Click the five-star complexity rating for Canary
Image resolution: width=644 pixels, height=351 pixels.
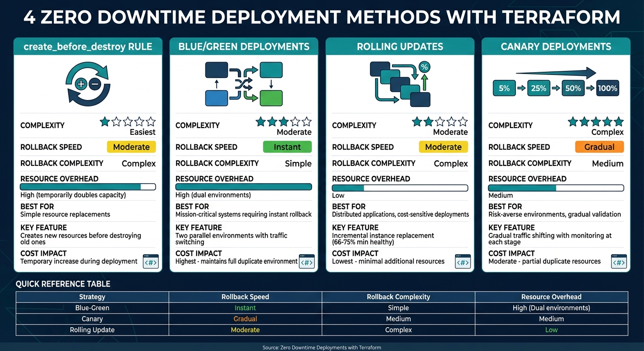coord(596,122)
